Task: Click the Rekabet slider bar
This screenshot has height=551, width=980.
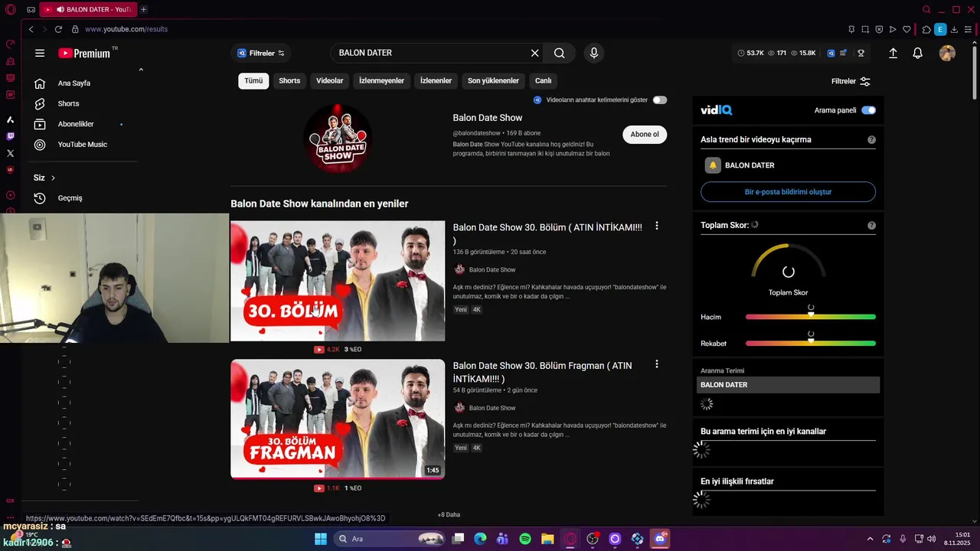Action: coord(811,344)
